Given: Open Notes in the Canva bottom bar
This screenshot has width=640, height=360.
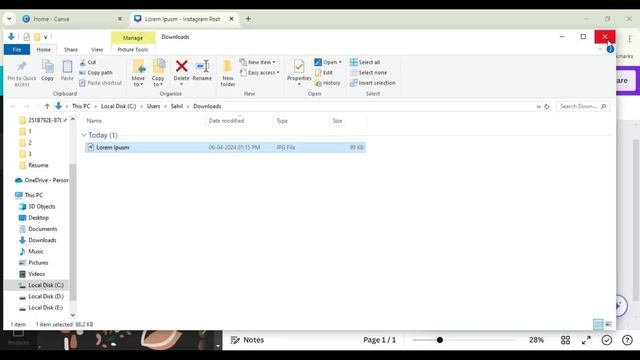Looking at the screenshot, I should click(x=247, y=340).
